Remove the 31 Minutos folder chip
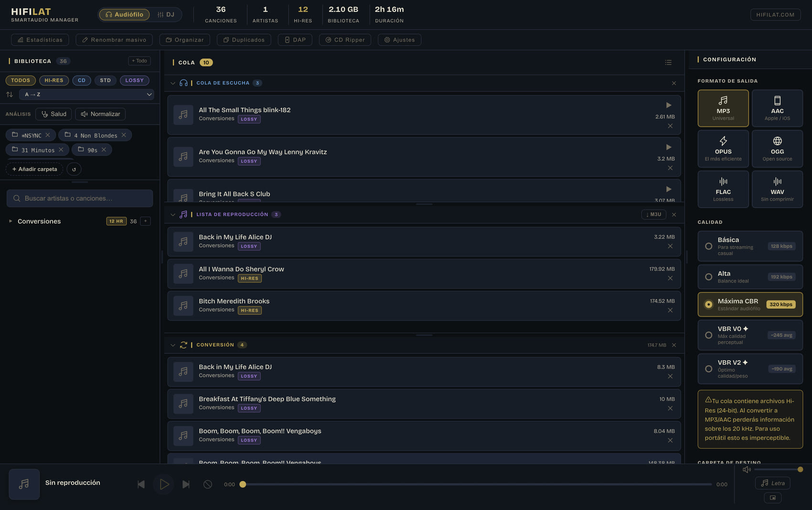812x510 pixels. click(x=61, y=150)
